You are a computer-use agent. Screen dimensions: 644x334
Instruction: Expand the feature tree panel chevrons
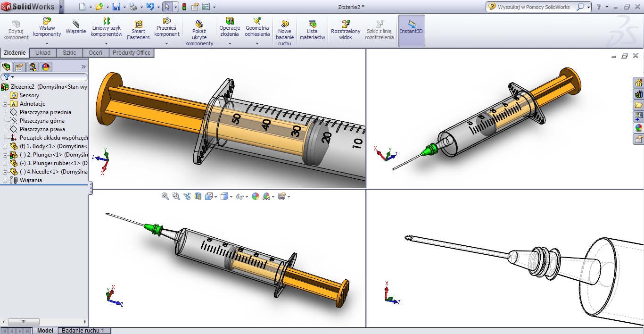click(83, 67)
